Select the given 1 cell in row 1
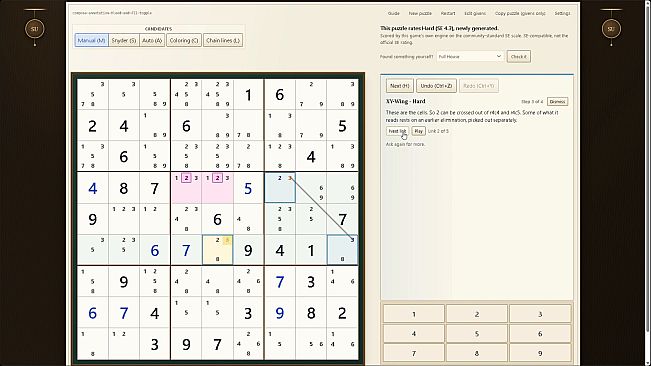 click(248, 95)
